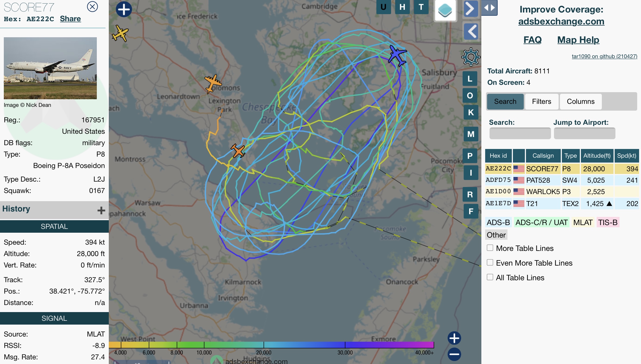This screenshot has width=641, height=364.
Task: Click the right chevron arrow button
Action: pyautogui.click(x=471, y=9)
